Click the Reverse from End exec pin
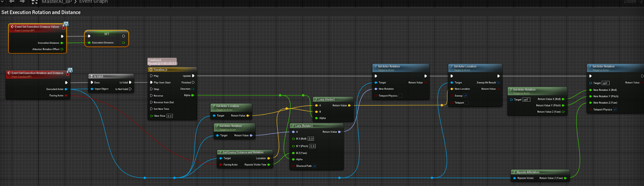The height and width of the screenshot is (186, 644). pyautogui.click(x=151, y=102)
